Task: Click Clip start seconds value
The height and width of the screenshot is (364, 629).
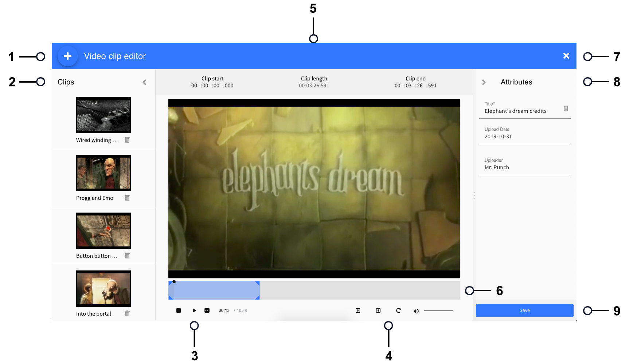Action: coord(216,86)
